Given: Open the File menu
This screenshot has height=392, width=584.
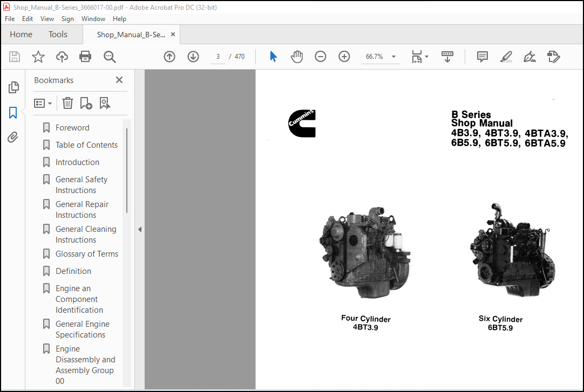Looking at the screenshot, I should pos(10,18).
